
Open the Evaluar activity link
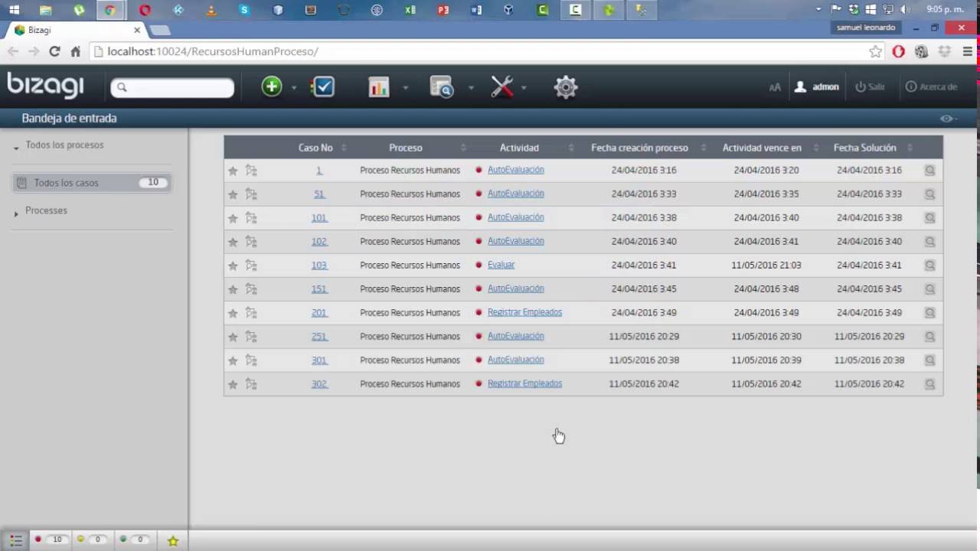click(x=501, y=265)
